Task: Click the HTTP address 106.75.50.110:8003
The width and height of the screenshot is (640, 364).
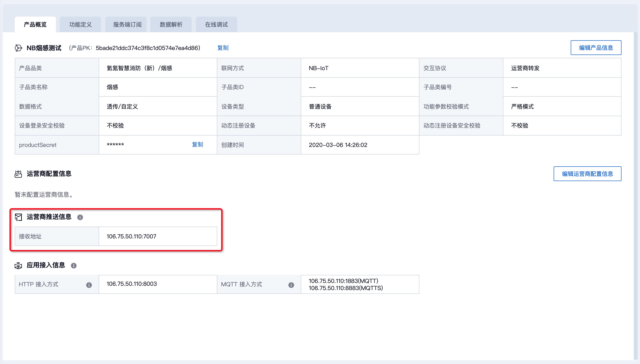Action: click(x=132, y=284)
